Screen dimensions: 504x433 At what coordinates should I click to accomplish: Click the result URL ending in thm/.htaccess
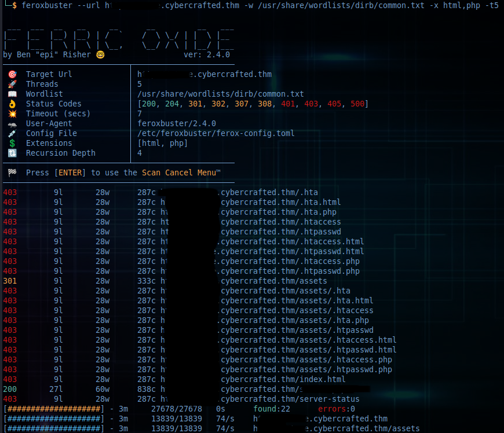[250, 222]
